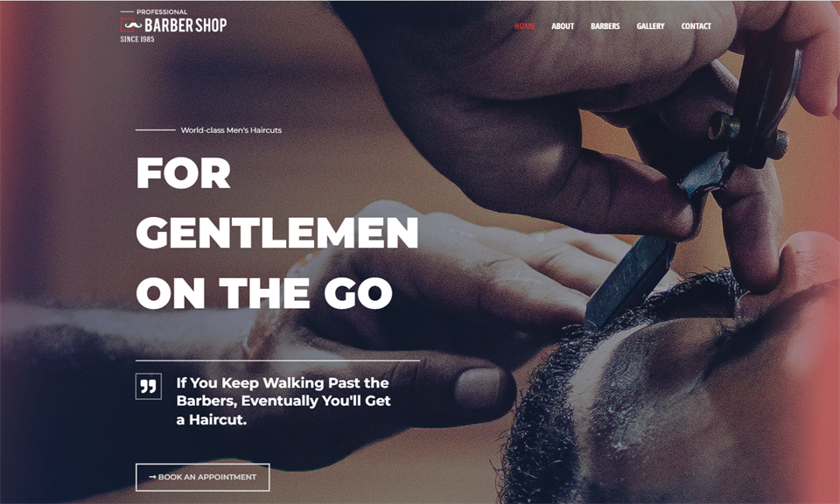The image size is (840, 504).
Task: Click the Since 1985 text under the logo
Action: (137, 39)
